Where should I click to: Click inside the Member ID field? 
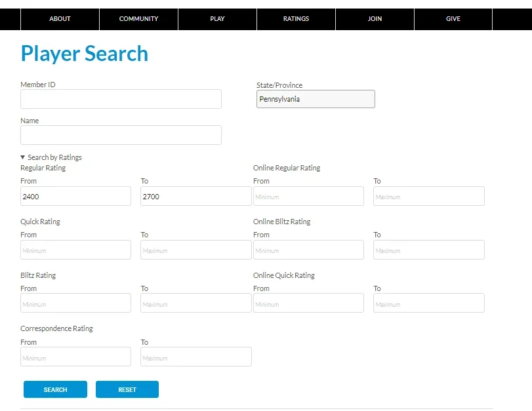121,99
